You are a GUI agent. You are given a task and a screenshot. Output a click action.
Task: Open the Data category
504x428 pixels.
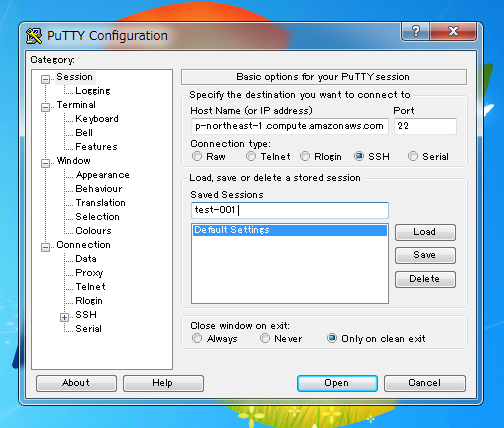(86, 259)
